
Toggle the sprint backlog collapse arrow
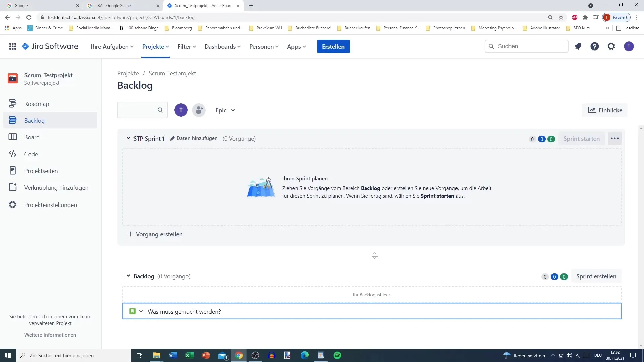129,138
